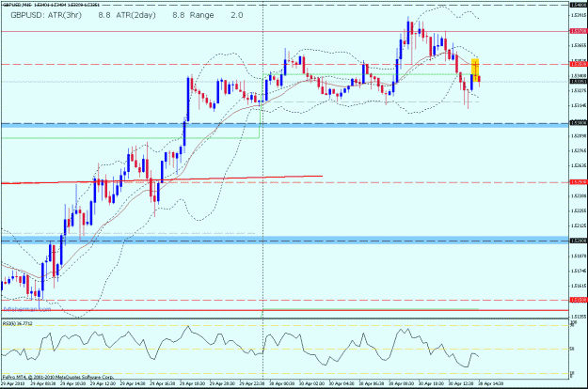
Task: Click the FxPro MT4 MetaQuotes copyright text
Action: pyautogui.click(x=57, y=377)
